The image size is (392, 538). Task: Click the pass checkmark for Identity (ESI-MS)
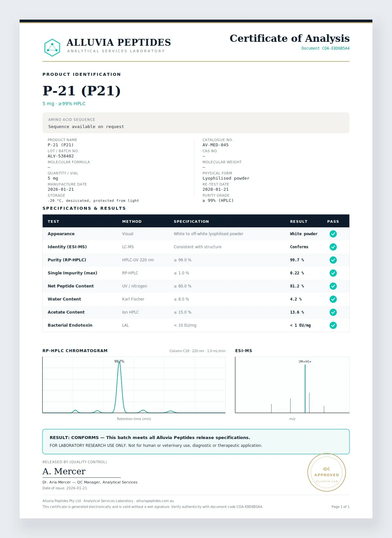pyautogui.click(x=333, y=247)
